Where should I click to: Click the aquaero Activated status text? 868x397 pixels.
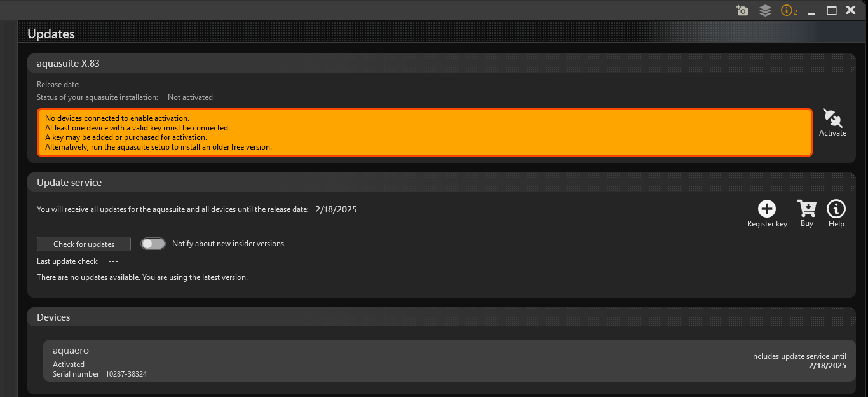pyautogui.click(x=69, y=365)
